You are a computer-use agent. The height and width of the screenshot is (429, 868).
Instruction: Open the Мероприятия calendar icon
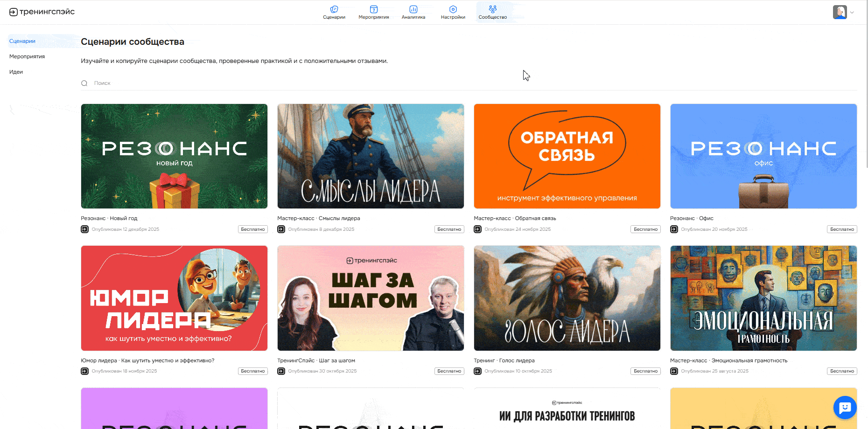point(373,9)
